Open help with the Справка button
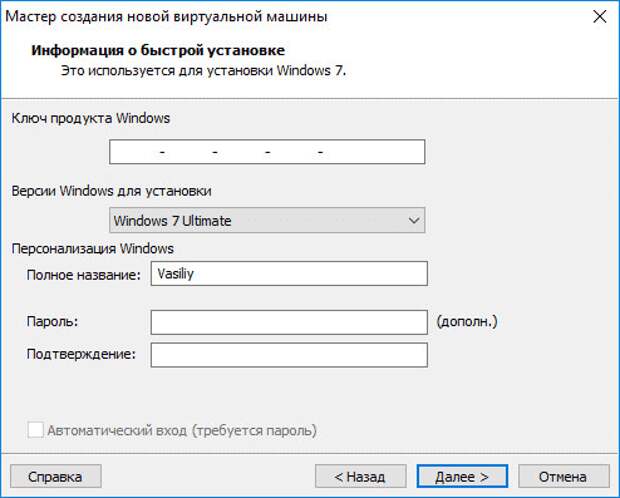The width and height of the screenshot is (620, 498). 55,476
